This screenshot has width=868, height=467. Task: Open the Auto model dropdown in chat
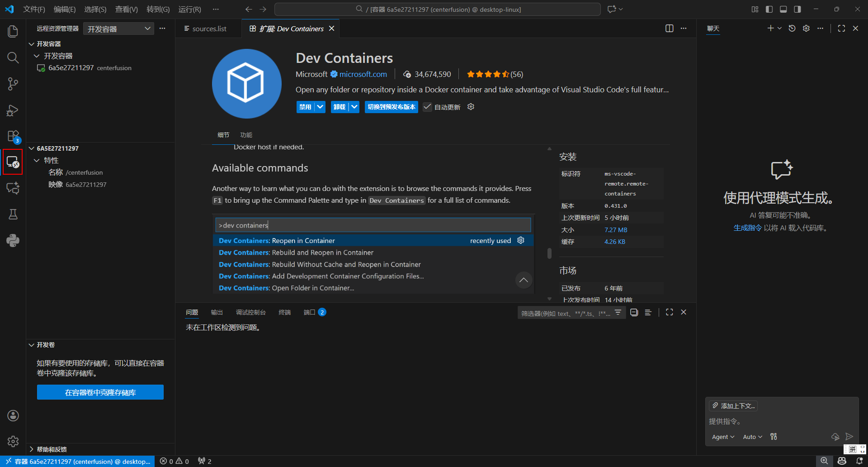tap(752, 437)
